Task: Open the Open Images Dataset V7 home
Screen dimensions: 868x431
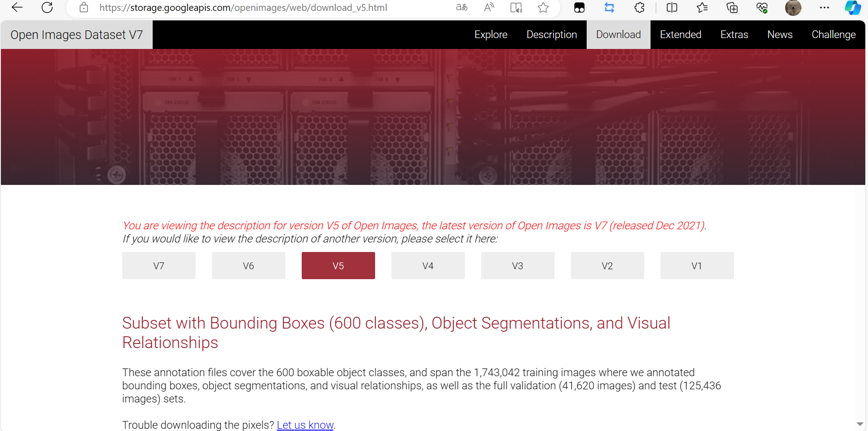Action: [77, 34]
